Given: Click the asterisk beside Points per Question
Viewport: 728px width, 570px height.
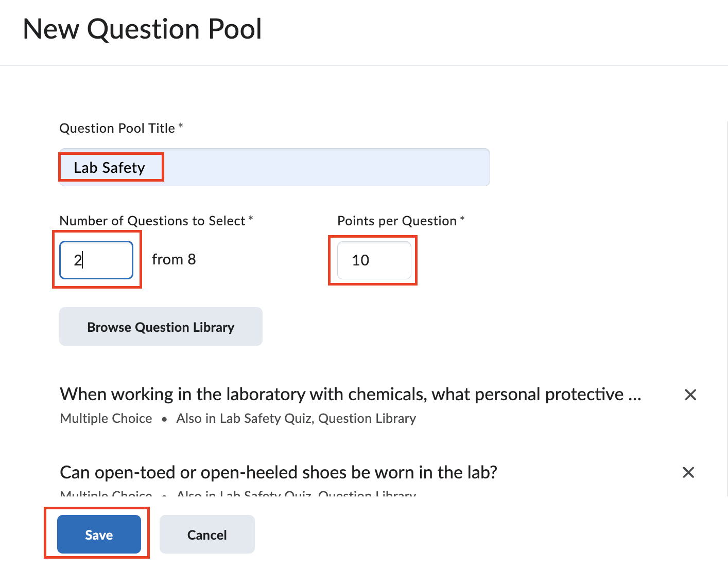Looking at the screenshot, I should point(462,219).
